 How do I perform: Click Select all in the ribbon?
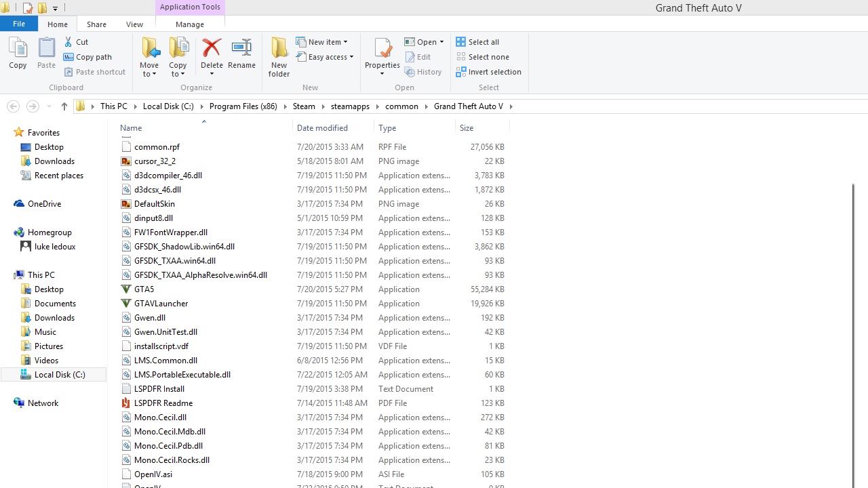coord(478,42)
